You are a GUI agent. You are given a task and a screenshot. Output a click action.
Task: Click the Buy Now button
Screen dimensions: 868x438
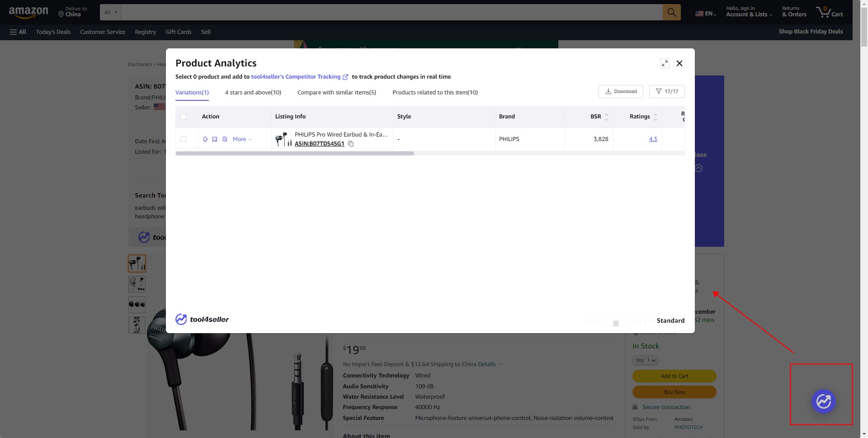(675, 392)
